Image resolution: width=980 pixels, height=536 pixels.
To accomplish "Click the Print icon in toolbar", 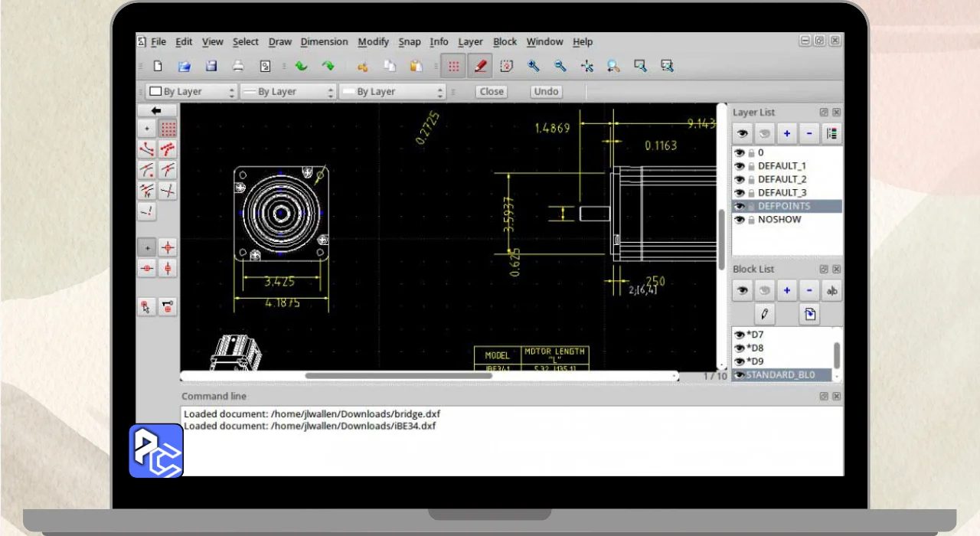I will (x=238, y=66).
